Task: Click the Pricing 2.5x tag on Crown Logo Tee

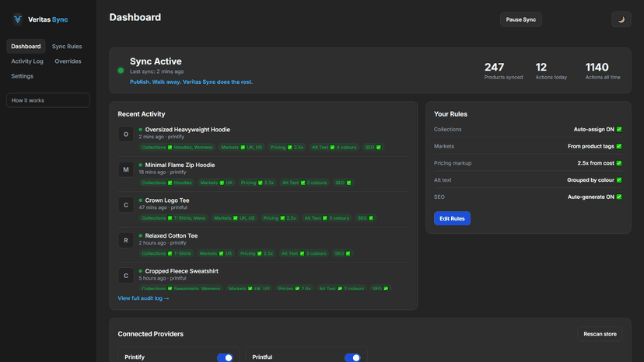Action: (x=279, y=218)
